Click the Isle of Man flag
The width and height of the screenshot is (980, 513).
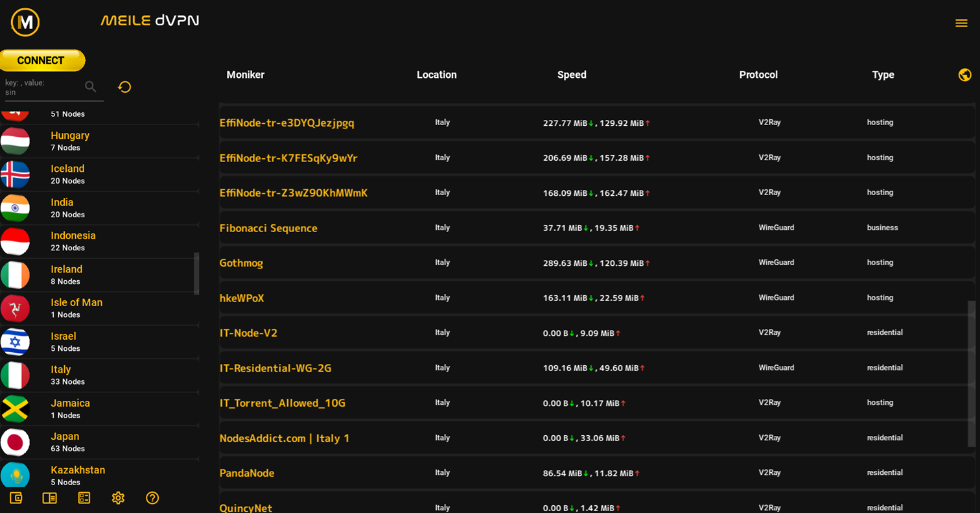pos(15,308)
